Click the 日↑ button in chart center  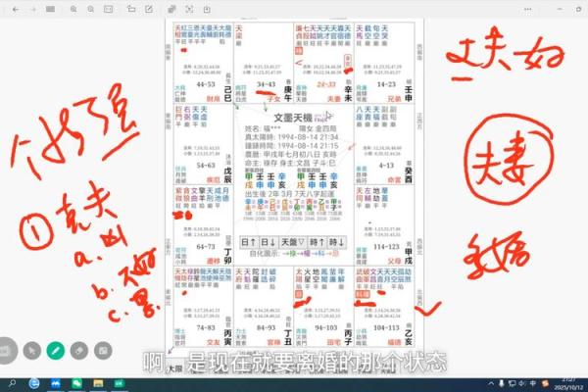[x=249, y=242]
